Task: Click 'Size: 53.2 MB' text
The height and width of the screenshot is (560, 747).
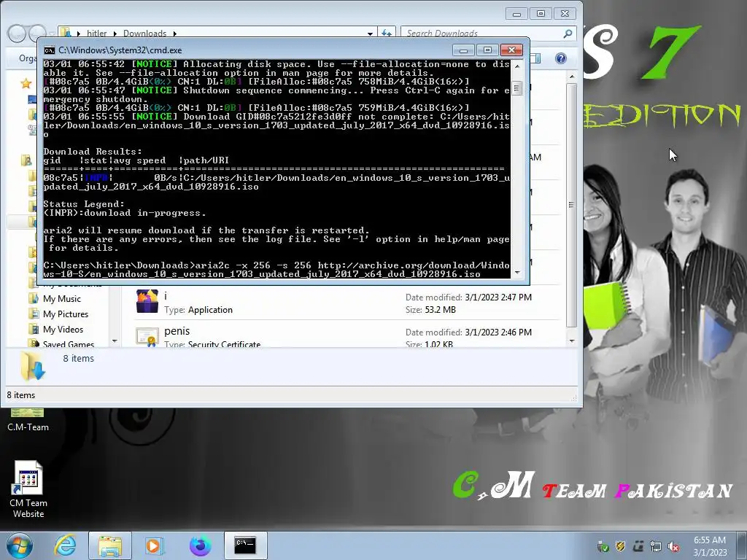Action: [430, 309]
